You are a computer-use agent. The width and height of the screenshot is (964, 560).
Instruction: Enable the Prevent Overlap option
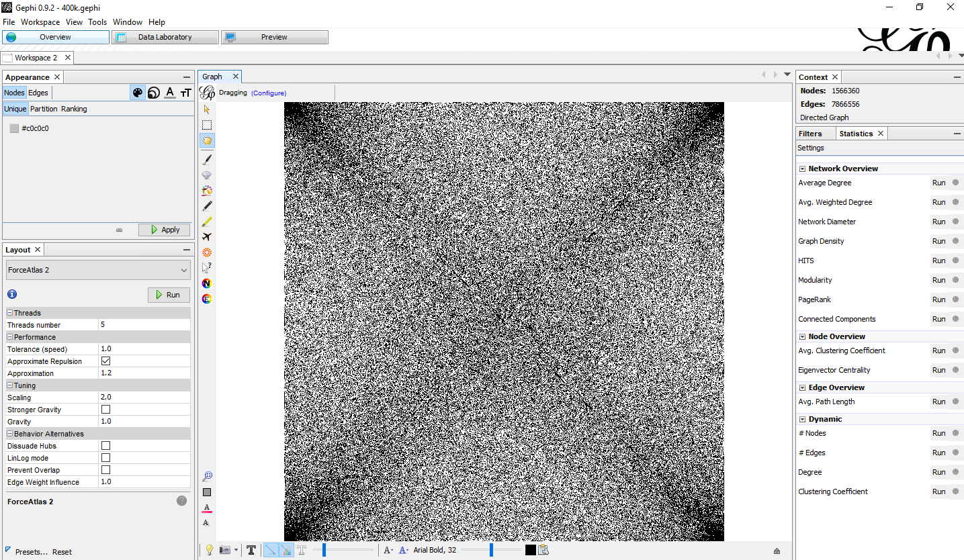click(105, 470)
